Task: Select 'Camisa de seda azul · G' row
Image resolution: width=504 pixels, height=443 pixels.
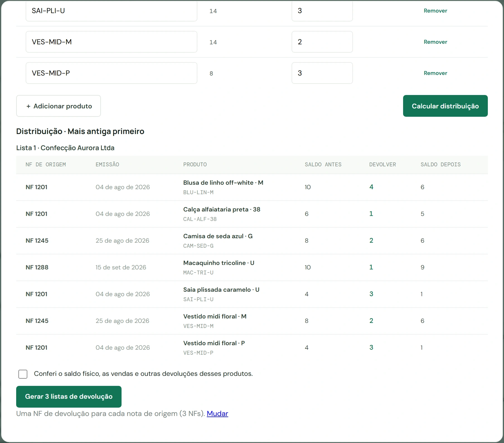Action: click(252, 241)
